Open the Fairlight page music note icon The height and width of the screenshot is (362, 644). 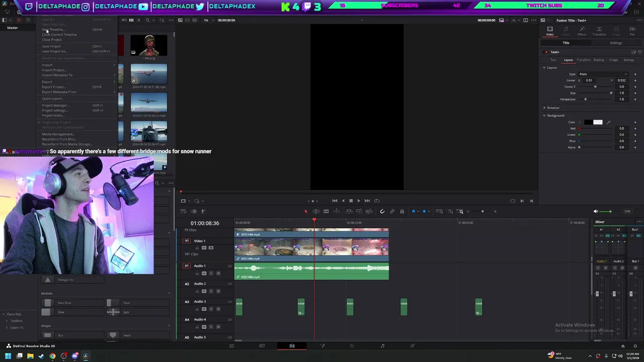(x=382, y=346)
